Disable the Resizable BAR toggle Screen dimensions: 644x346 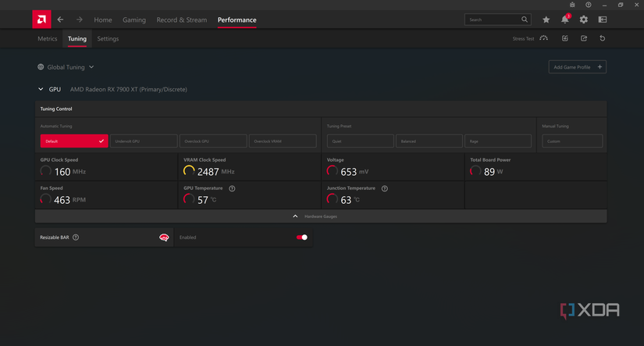click(301, 237)
